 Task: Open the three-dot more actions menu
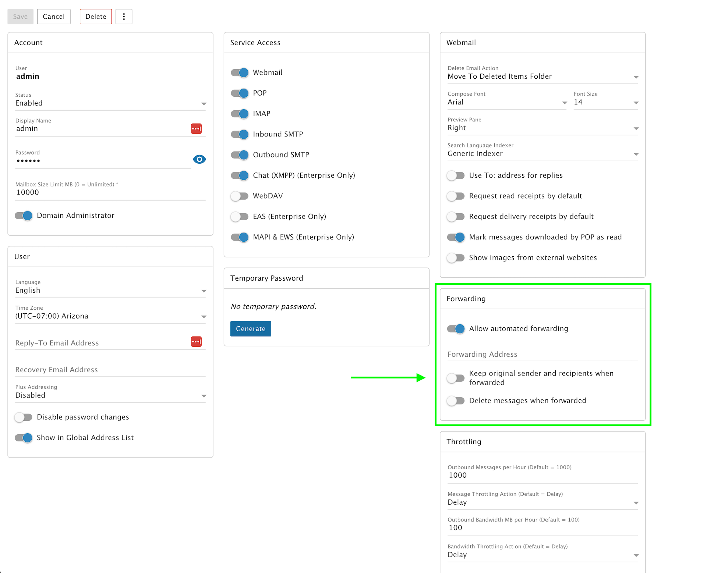point(124,17)
